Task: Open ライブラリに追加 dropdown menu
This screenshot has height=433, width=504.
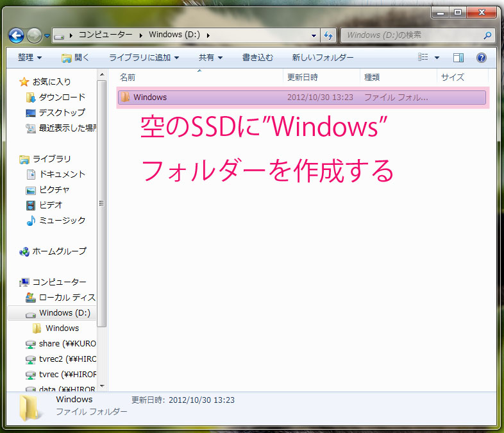Action: point(144,58)
